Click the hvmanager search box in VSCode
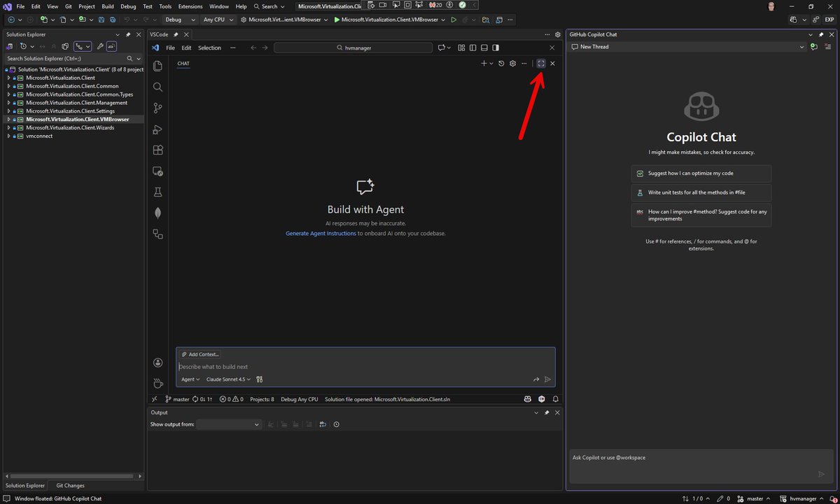The image size is (840, 504). click(x=353, y=48)
